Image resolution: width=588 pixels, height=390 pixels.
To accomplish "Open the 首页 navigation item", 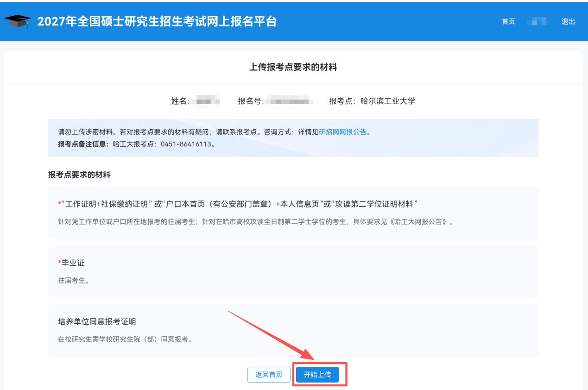I will point(508,22).
